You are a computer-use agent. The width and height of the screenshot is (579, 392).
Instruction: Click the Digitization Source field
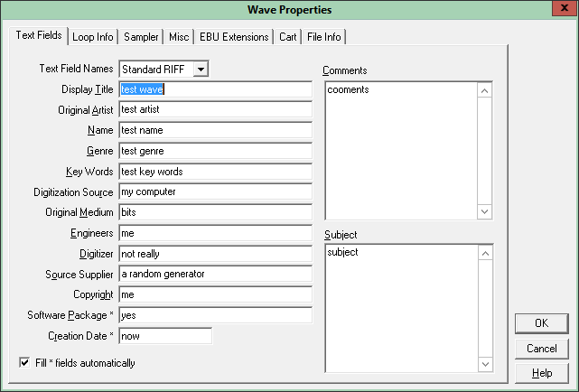(x=216, y=192)
